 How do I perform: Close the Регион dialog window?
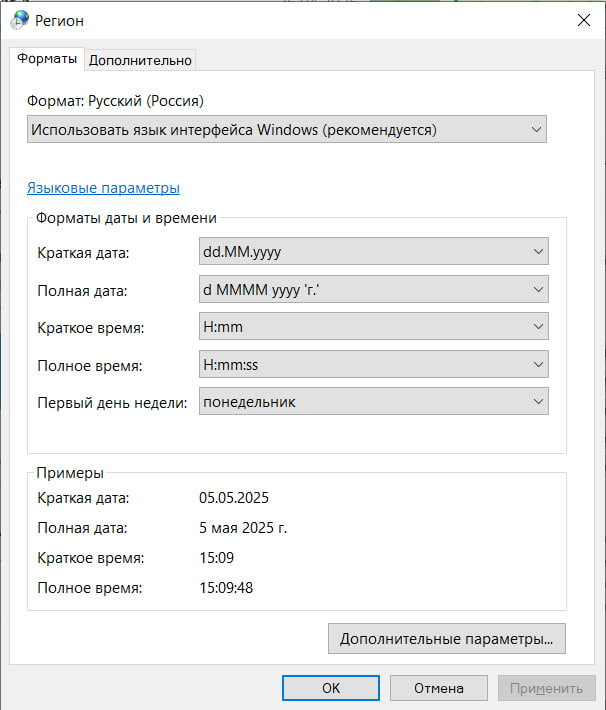point(584,20)
